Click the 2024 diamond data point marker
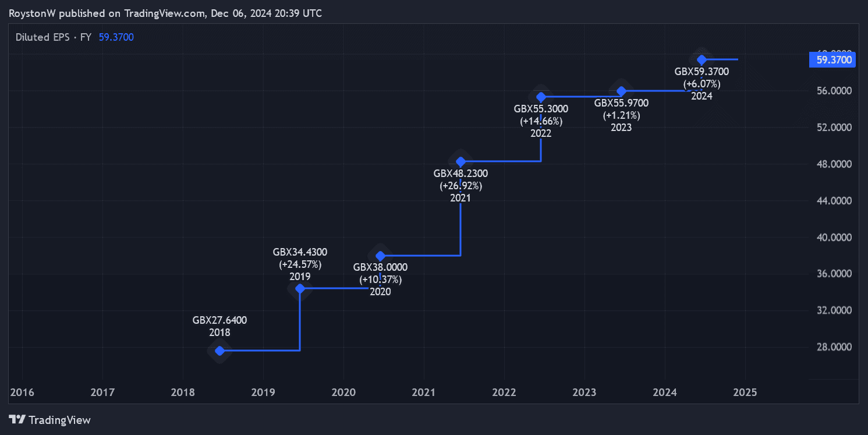Screen dimensions: 868x435 [x=702, y=59]
